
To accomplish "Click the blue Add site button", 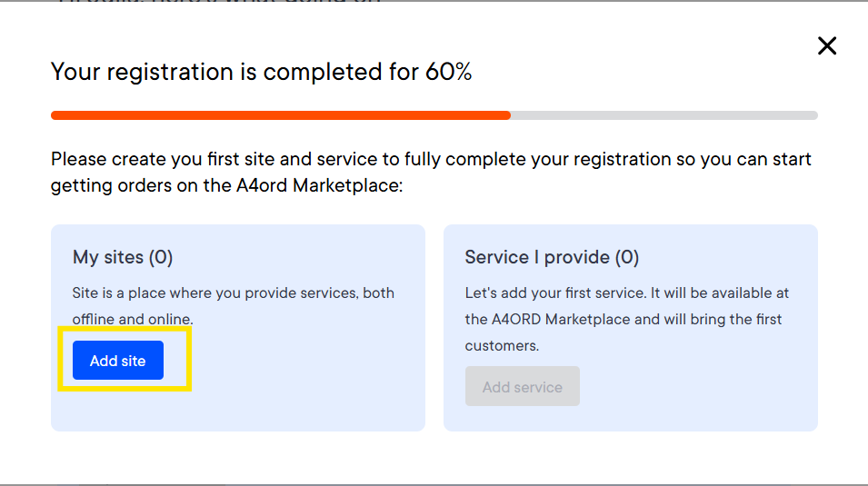I will point(118,361).
